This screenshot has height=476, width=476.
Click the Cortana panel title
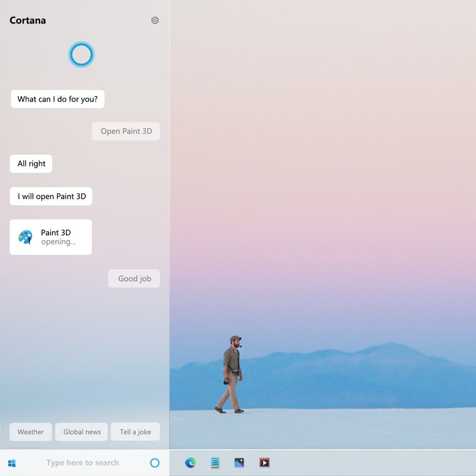click(27, 20)
